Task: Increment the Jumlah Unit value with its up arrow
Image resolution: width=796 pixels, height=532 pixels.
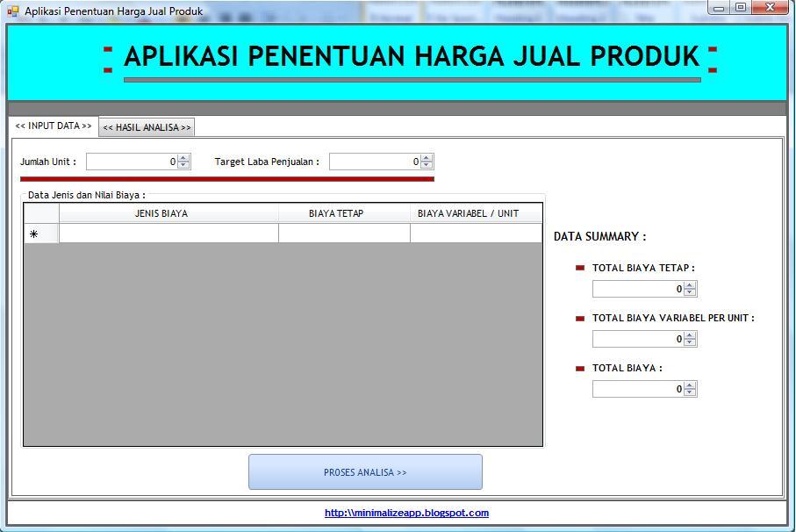Action: [183, 157]
